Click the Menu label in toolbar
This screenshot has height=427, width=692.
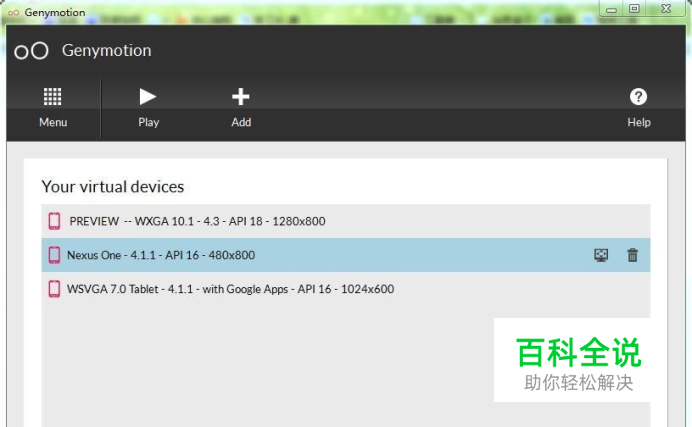(x=53, y=122)
